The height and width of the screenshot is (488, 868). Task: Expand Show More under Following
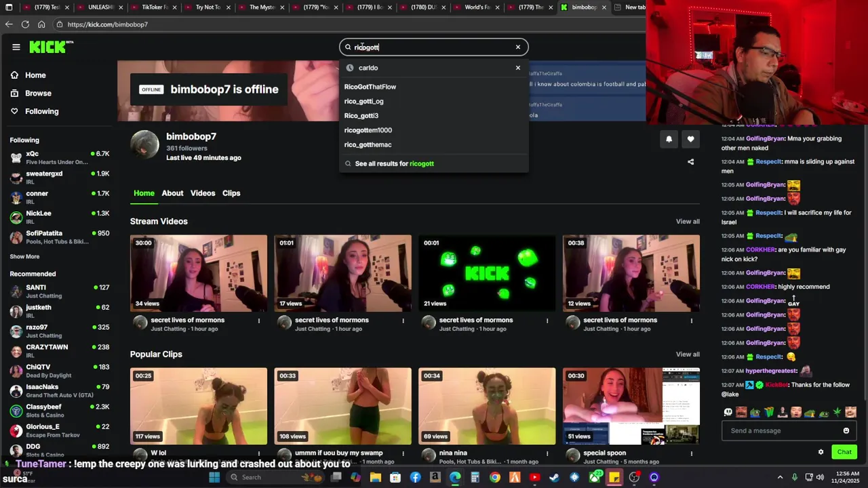[24, 257]
